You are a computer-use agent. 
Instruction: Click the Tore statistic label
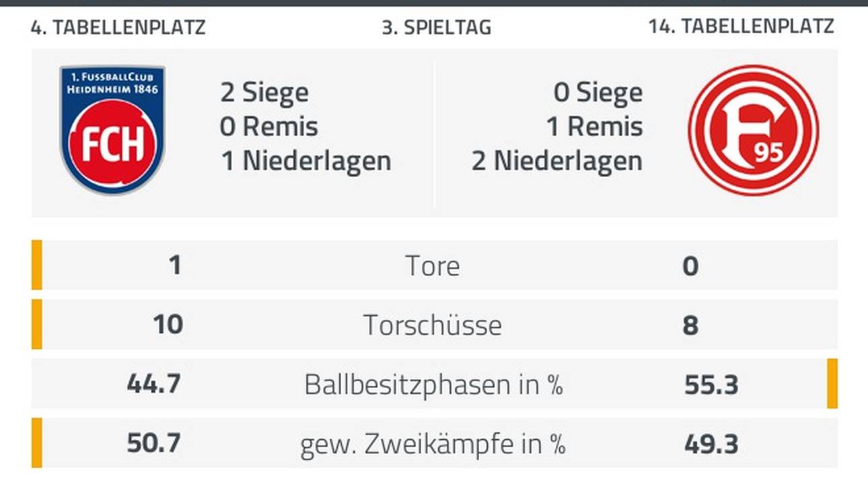coord(433,266)
